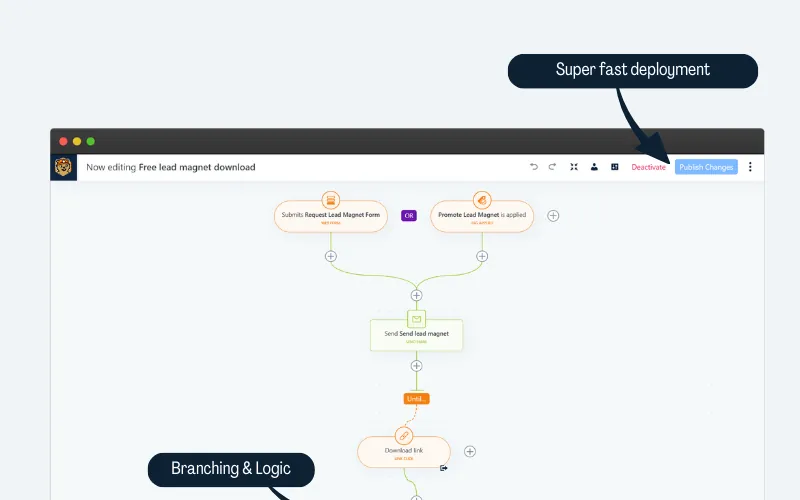
Task: Click the link icon above Download link
Action: pyautogui.click(x=404, y=436)
